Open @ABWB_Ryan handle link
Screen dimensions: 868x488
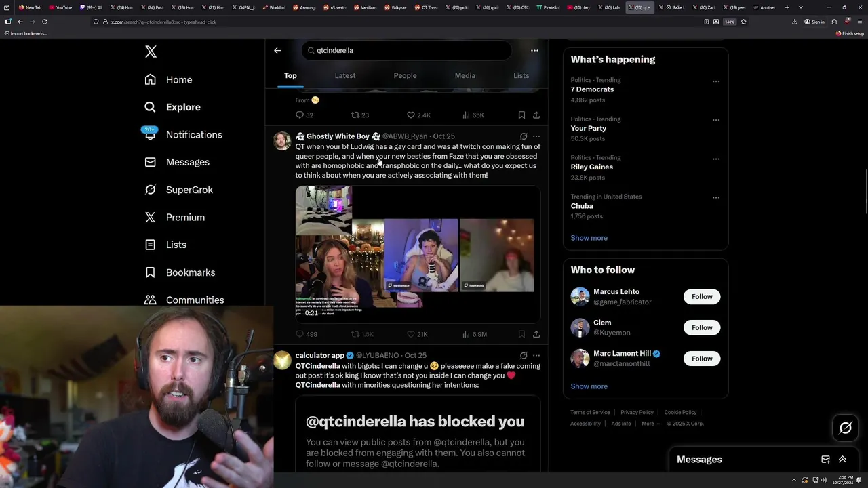click(405, 136)
